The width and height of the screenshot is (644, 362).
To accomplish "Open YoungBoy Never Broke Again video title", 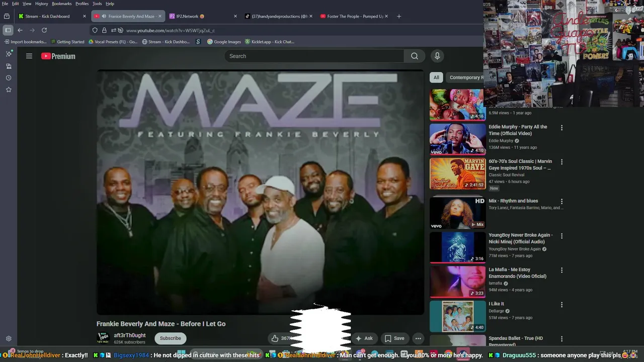I will pos(520,238).
